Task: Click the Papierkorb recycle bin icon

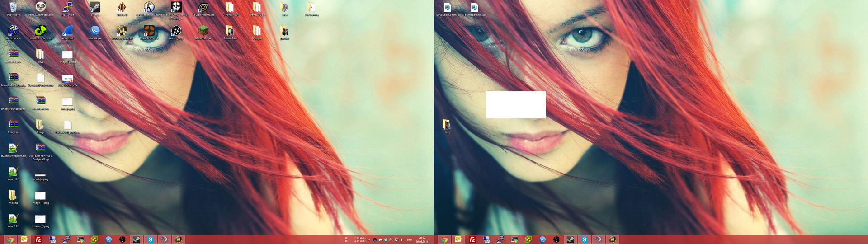Action: pyautogui.click(x=13, y=8)
